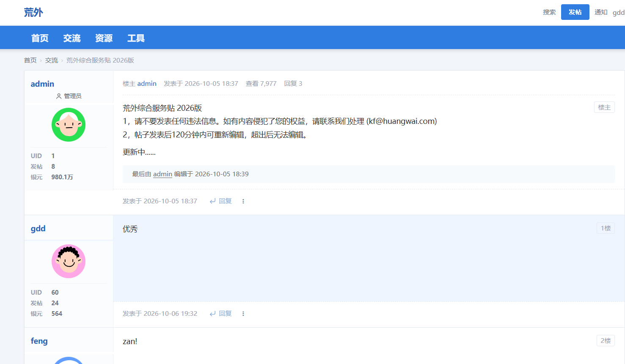Reply to gdd's 优秀 post
This screenshot has width=625, height=364.
(221, 314)
